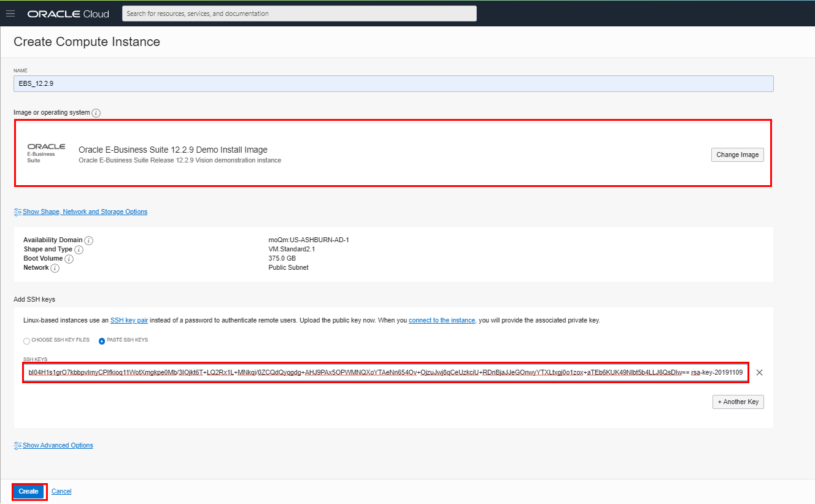The width and height of the screenshot is (815, 504).
Task: Click the Change Image button
Action: click(x=737, y=155)
